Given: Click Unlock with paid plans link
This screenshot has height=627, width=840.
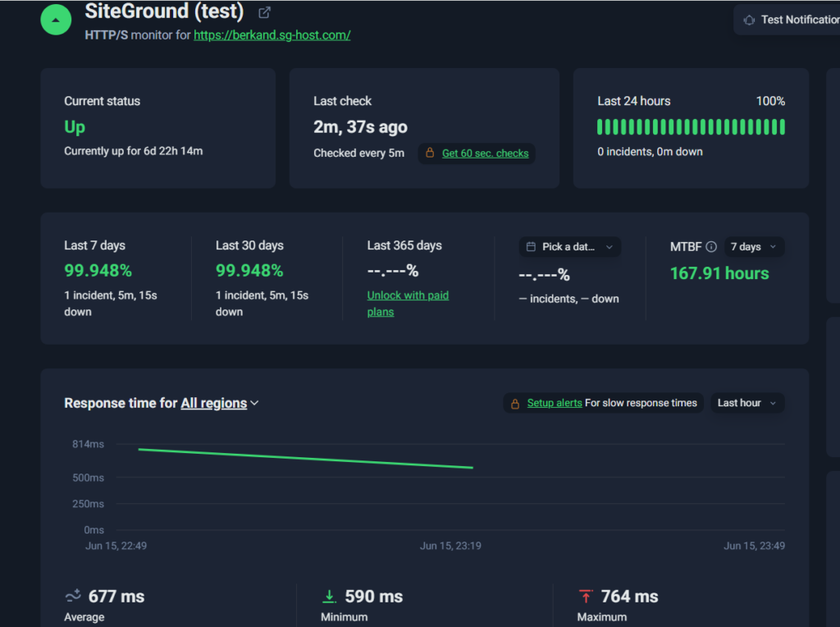Looking at the screenshot, I should coord(408,304).
